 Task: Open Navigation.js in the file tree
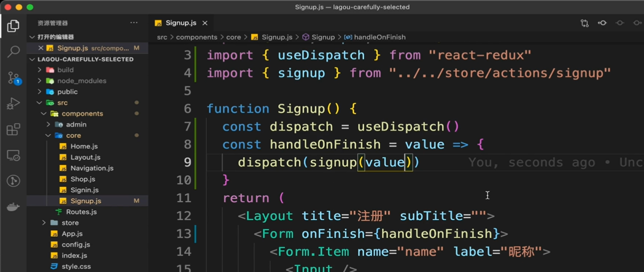tap(92, 168)
